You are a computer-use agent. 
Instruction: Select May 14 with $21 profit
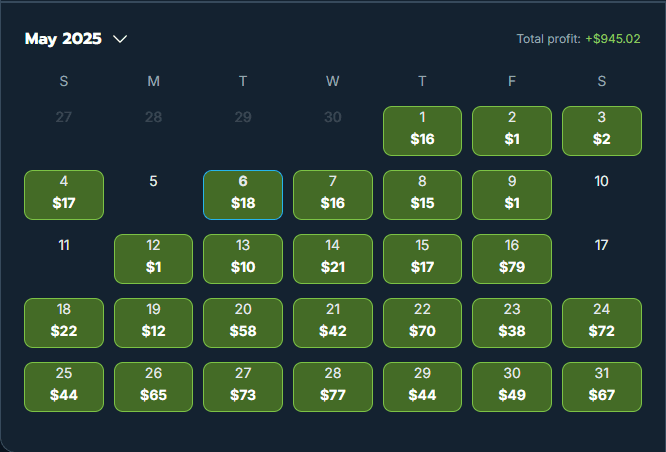tap(333, 259)
